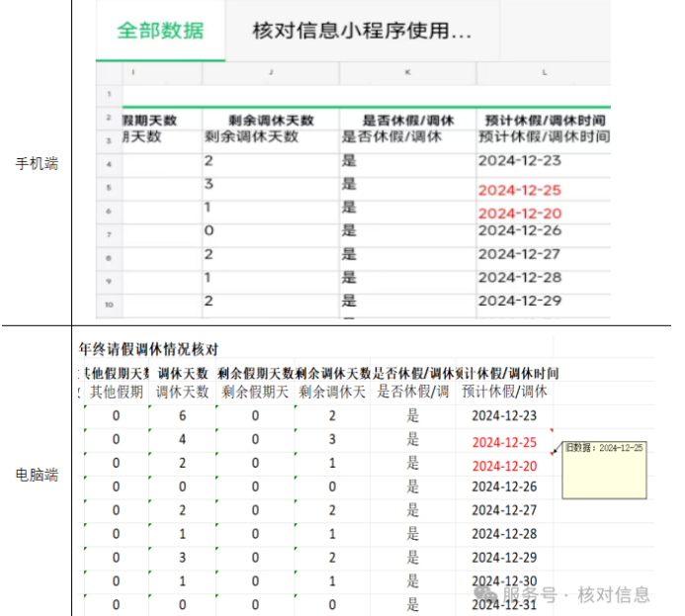Screen dimensions: 685x616
Task: Click desktop cell 2024-12-28
Action: click(504, 534)
